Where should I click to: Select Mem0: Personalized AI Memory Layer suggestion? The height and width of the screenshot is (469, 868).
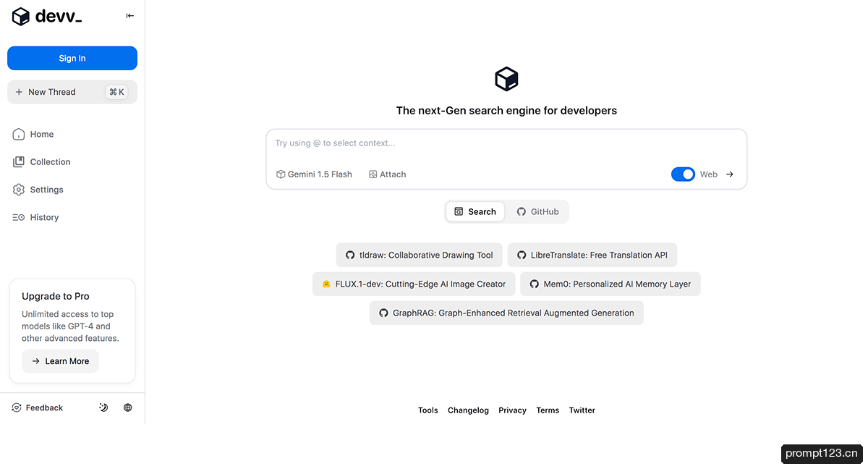pyautogui.click(x=610, y=284)
